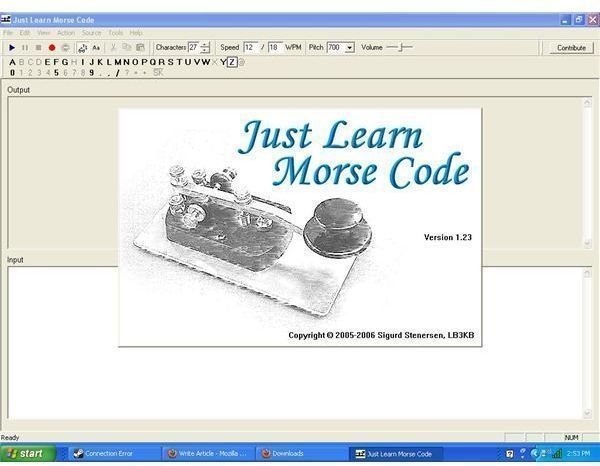Click the round blue arrow tray icon
600x466 pixels.
click(535, 454)
